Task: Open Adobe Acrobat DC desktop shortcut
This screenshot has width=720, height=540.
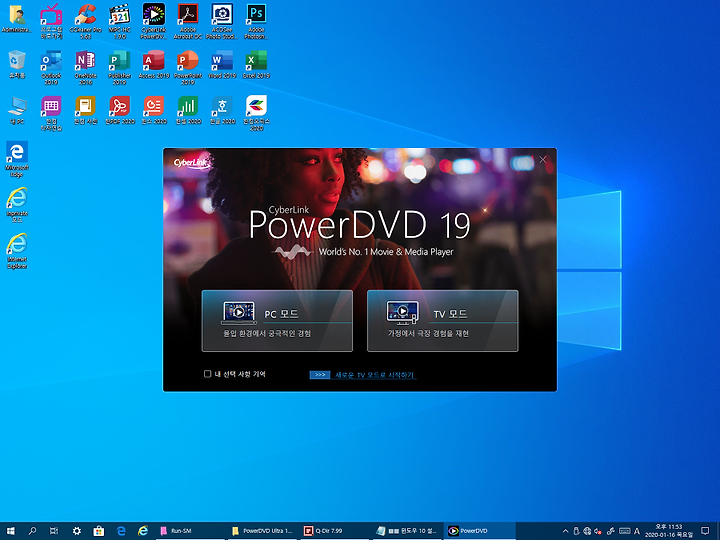Action: pyautogui.click(x=188, y=21)
